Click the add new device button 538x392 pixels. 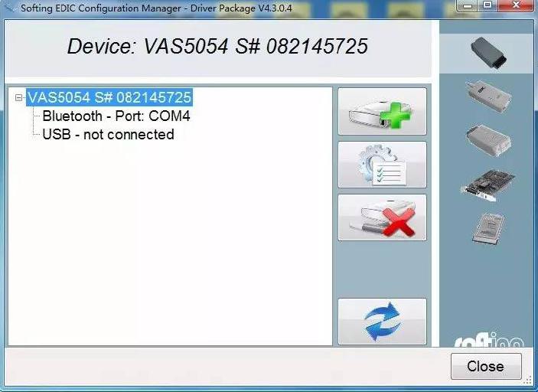tap(382, 111)
